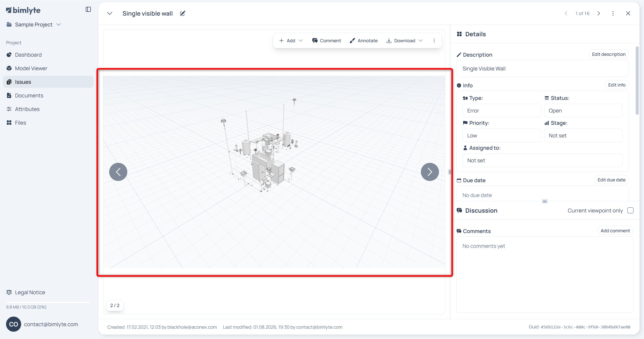The width and height of the screenshot is (644, 339).
Task: Click the Comments section icon
Action: coord(459,231)
